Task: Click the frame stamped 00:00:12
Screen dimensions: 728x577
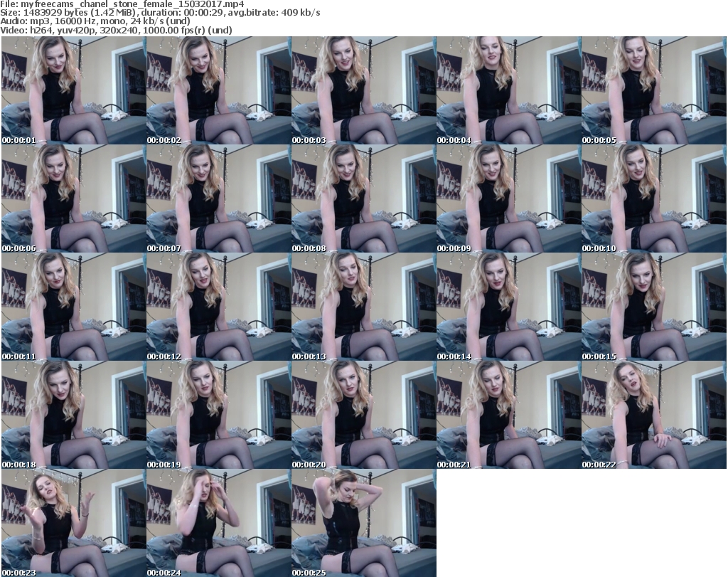Action: (x=219, y=307)
